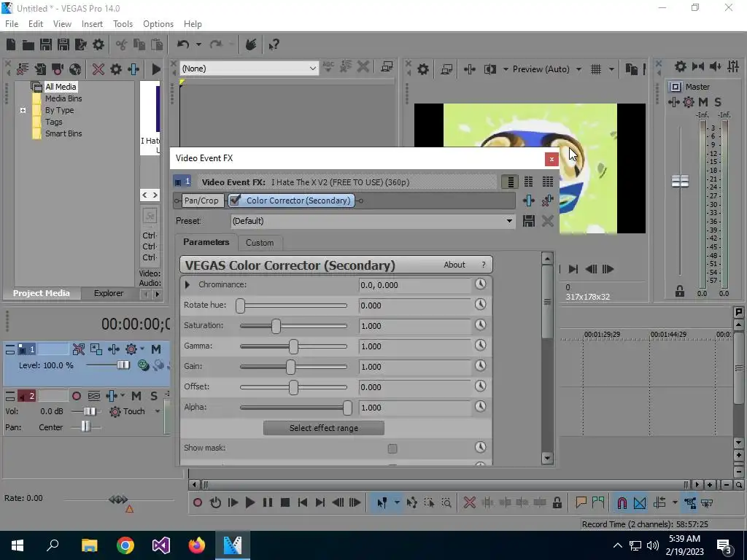
Task: Switch to the Custom tab
Action: click(x=260, y=243)
